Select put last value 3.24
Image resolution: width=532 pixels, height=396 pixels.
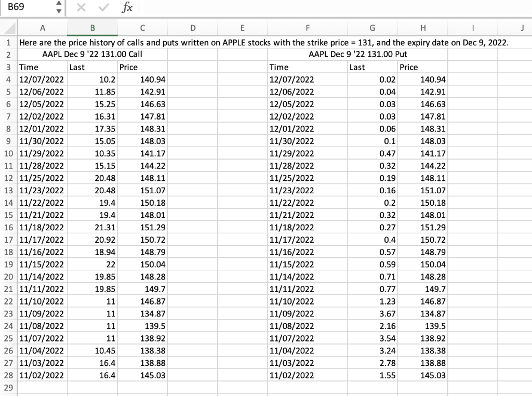(x=373, y=351)
